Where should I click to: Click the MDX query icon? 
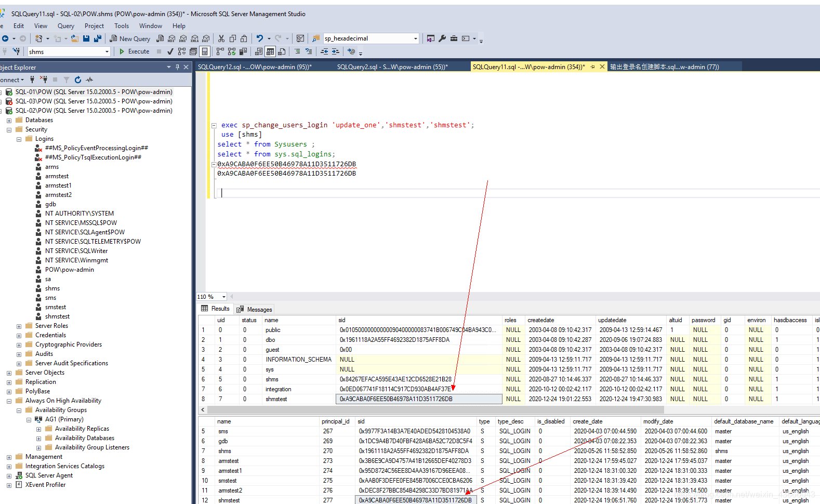coord(171,38)
